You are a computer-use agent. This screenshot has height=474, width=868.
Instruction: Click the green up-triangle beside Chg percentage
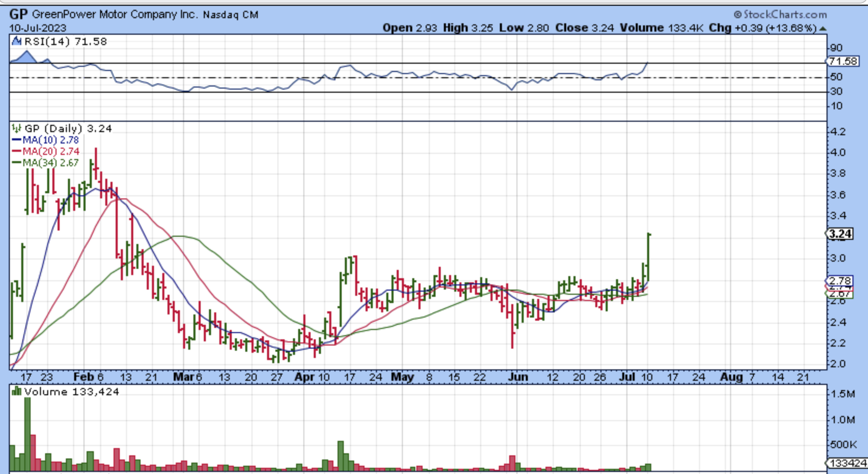click(823, 28)
